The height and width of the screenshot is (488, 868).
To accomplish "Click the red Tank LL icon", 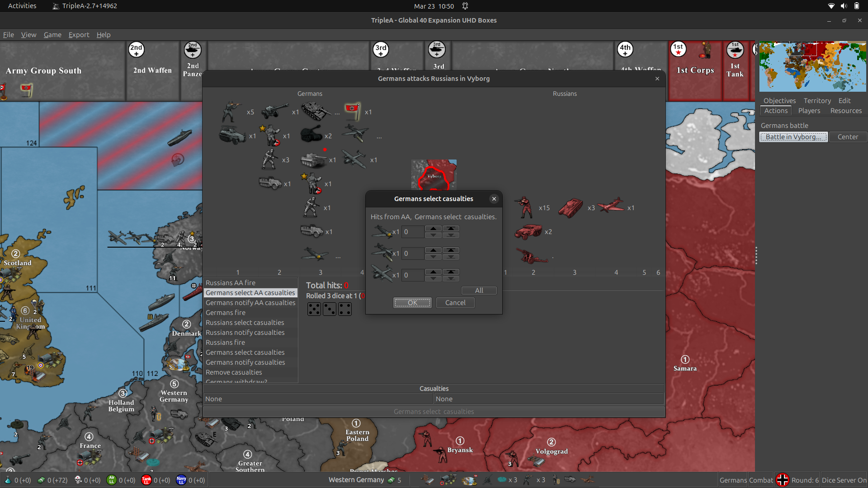I will click(146, 480).
